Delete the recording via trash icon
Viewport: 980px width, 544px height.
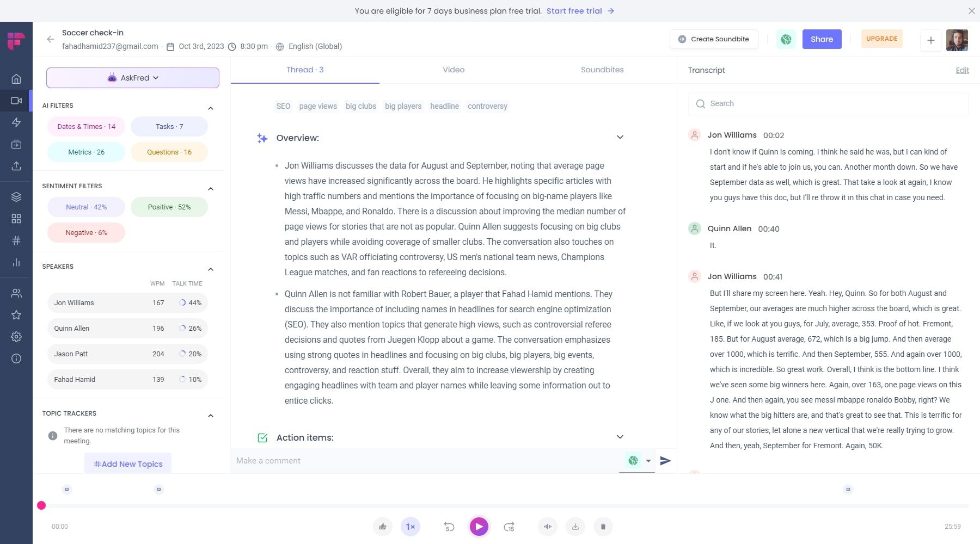pyautogui.click(x=603, y=527)
